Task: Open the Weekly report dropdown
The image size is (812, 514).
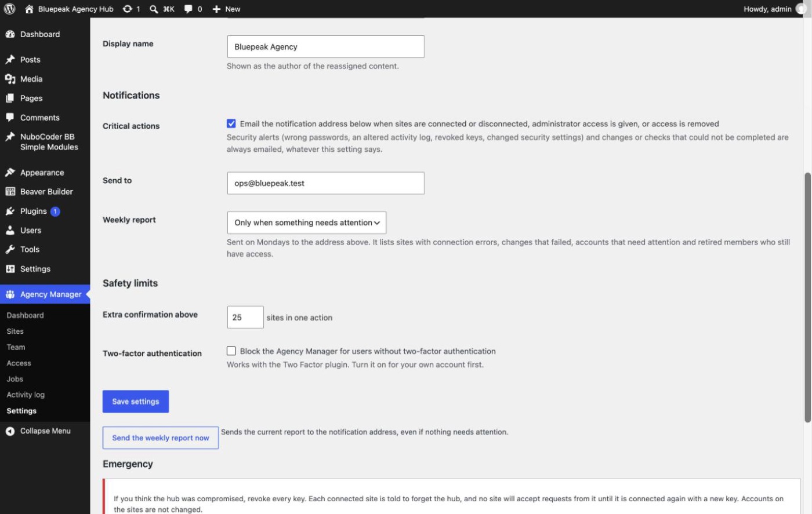Action: point(307,223)
